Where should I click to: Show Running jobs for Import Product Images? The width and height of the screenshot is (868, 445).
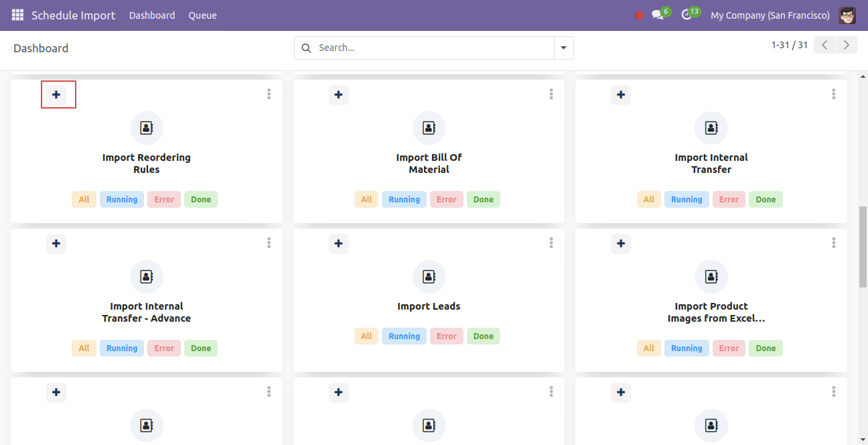click(x=687, y=348)
